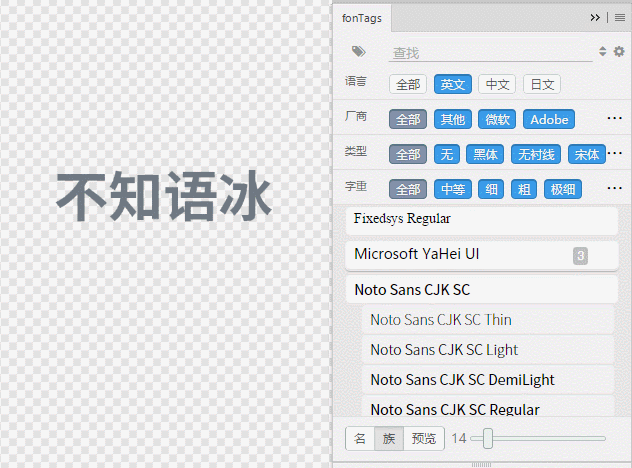Click the 3 badge on Microsoft YaHei UI
Viewport: 632px width, 468px height.
pyautogui.click(x=580, y=256)
